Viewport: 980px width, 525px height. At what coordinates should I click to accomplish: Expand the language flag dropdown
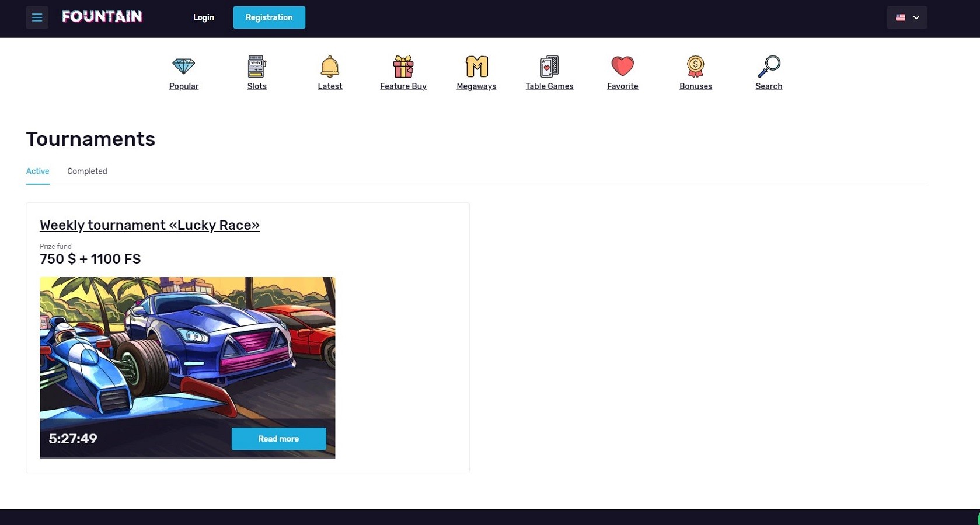tap(907, 17)
